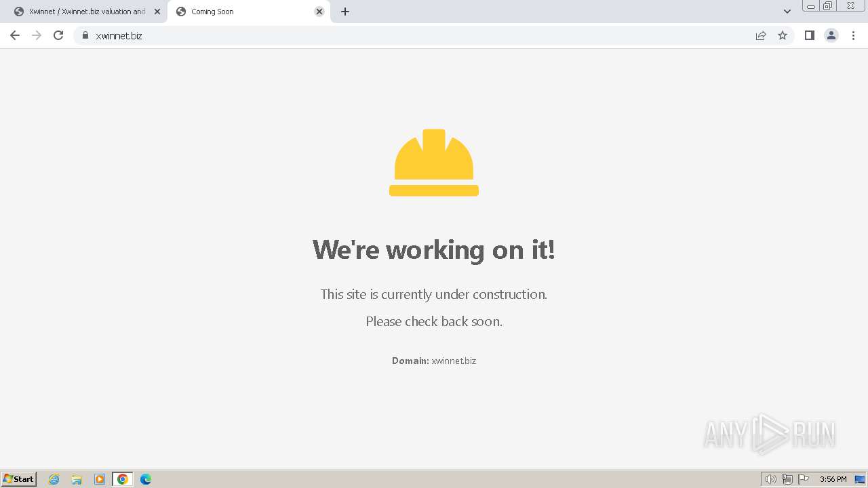Click the "This site is currently under construction." text
The height and width of the screenshot is (488, 868).
[x=434, y=294]
